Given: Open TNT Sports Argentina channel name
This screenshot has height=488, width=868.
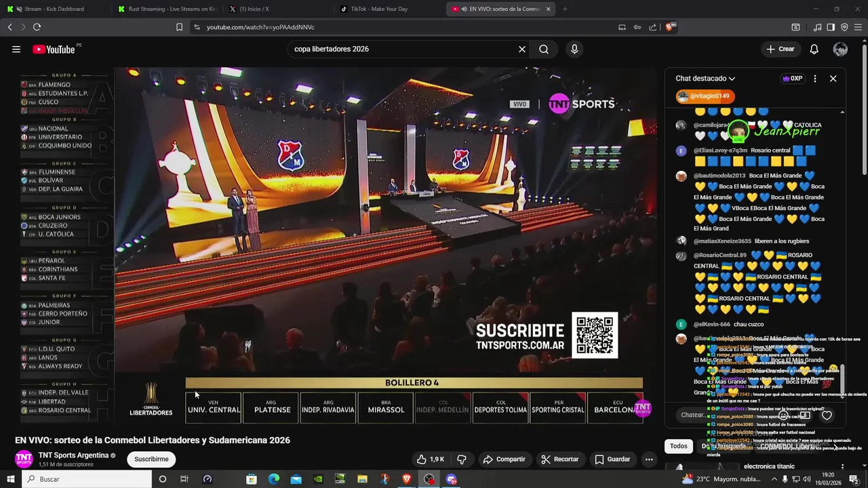Looking at the screenshot, I should pos(74,455).
